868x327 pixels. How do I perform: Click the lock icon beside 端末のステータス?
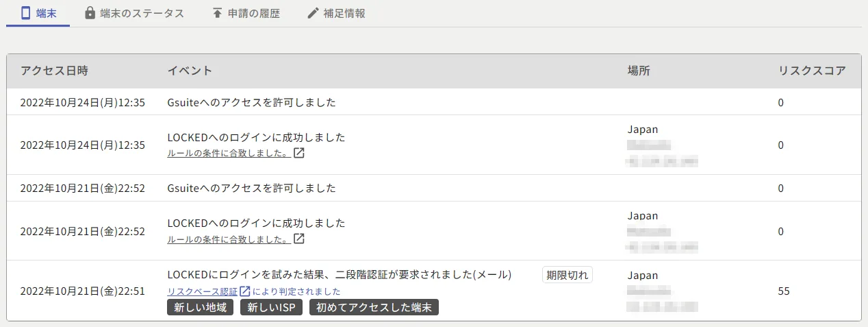tap(90, 13)
